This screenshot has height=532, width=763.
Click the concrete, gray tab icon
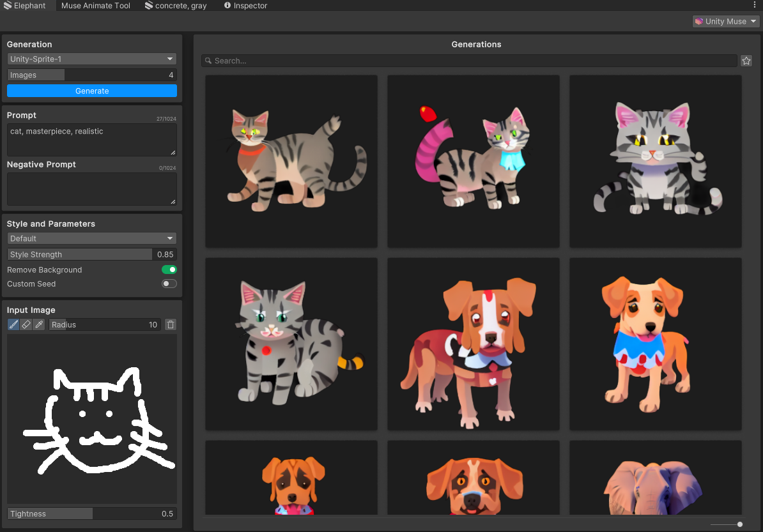point(149,5)
